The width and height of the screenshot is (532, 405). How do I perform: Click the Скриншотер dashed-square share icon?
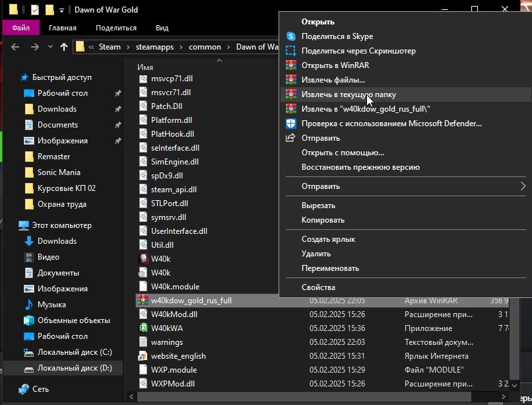coord(291,51)
